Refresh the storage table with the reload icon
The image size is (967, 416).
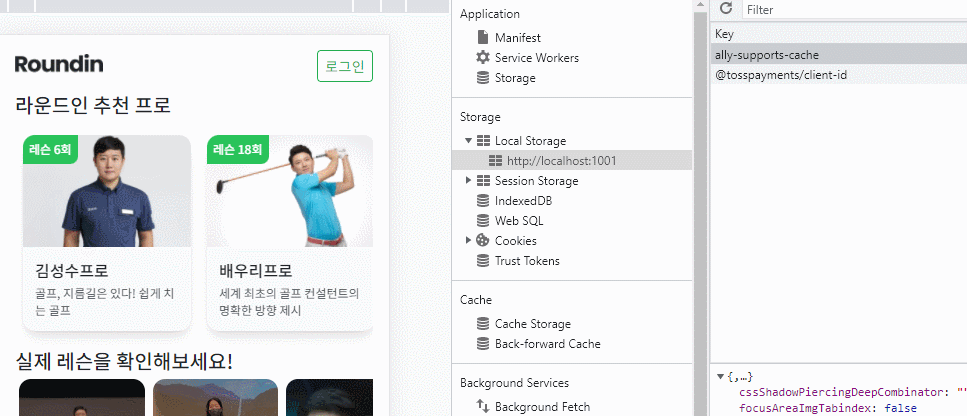[x=726, y=9]
